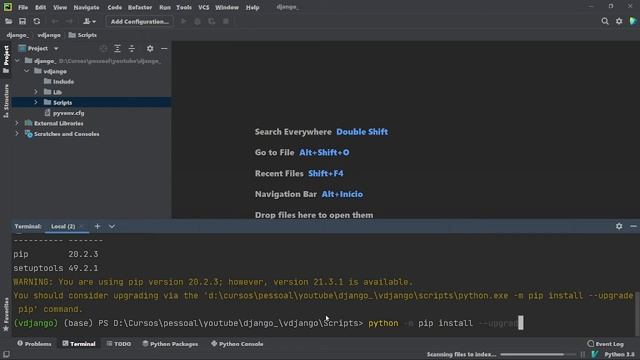Expand the Scripts folder
Viewport: 640px width, 360px height.
(36, 102)
